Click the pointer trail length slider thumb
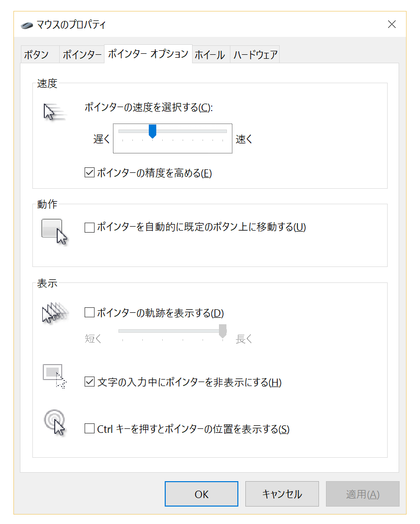 (x=223, y=331)
